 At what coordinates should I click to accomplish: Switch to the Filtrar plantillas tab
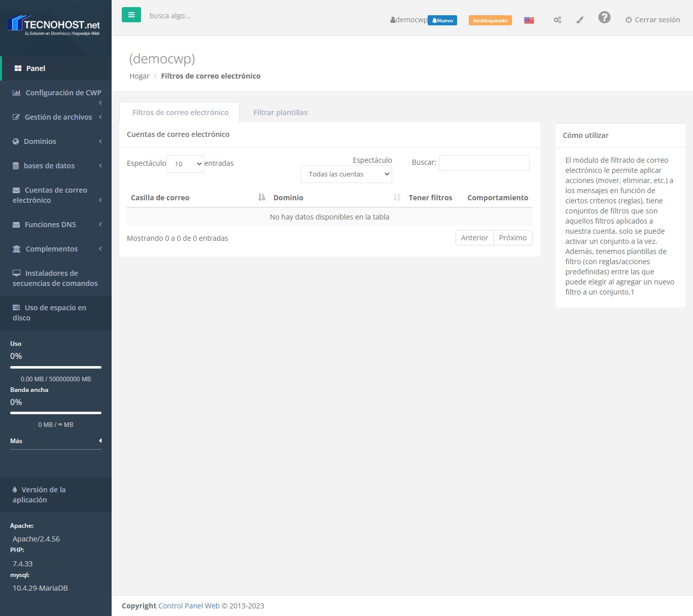click(x=280, y=113)
